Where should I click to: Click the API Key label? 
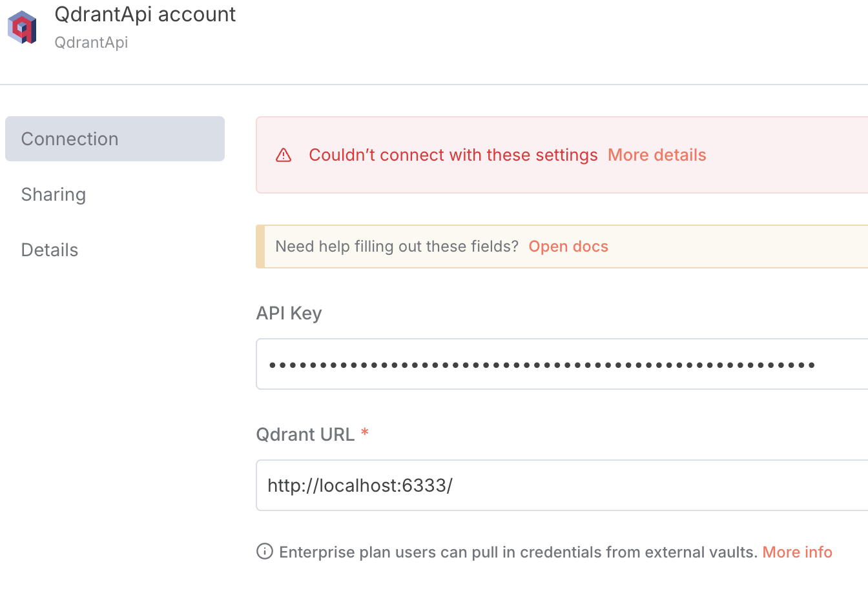tap(289, 313)
